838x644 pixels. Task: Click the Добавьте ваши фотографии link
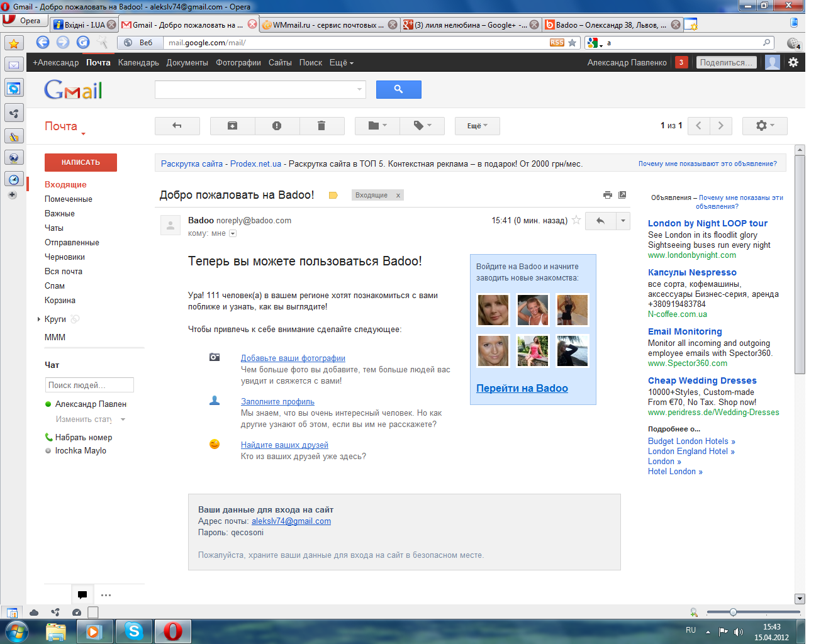293,358
